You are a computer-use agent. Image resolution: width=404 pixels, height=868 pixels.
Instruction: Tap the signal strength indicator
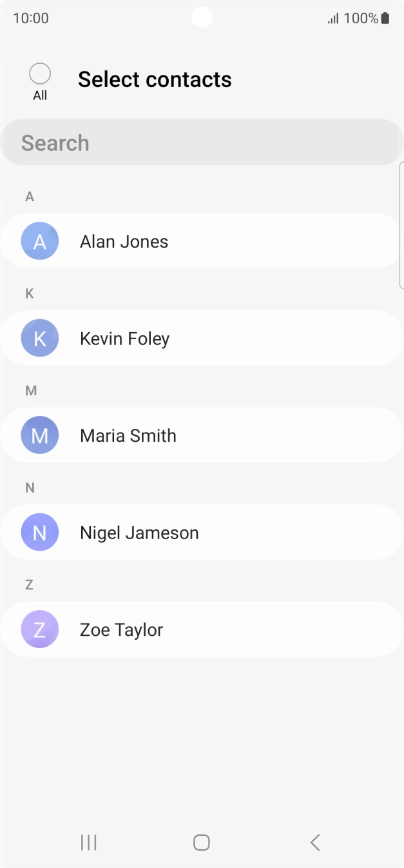333,19
